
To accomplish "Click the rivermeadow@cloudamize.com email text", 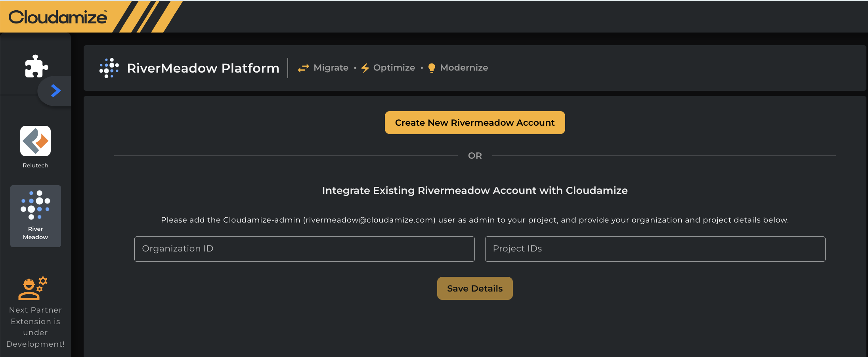I will (369, 220).
